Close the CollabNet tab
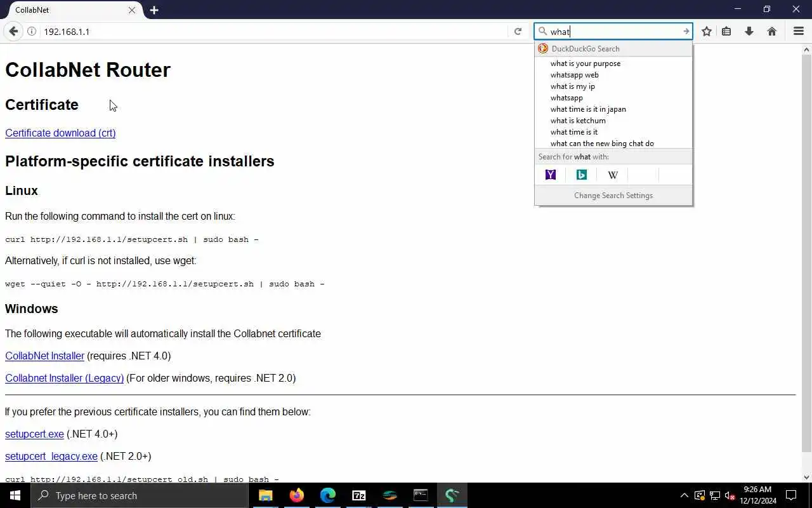This screenshot has height=508, width=812. (132, 10)
